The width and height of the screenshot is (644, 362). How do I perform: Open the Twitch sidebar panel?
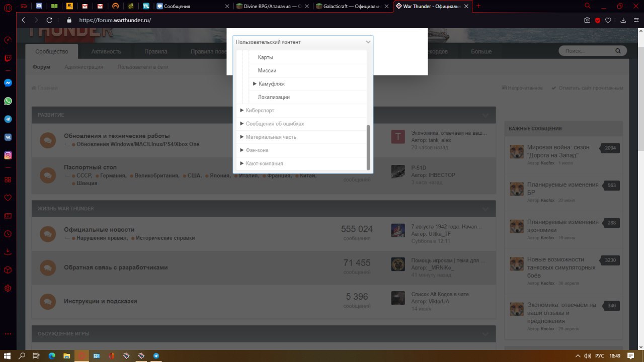click(8, 58)
